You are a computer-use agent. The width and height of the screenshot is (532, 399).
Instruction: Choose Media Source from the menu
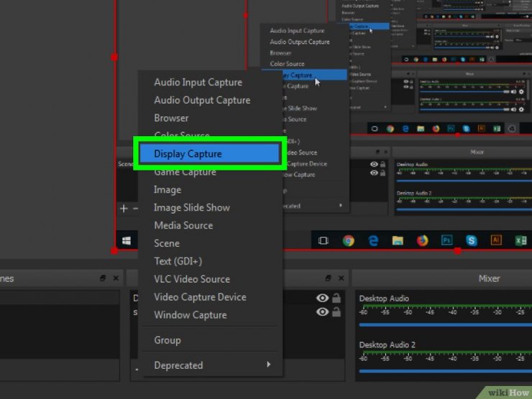183,226
